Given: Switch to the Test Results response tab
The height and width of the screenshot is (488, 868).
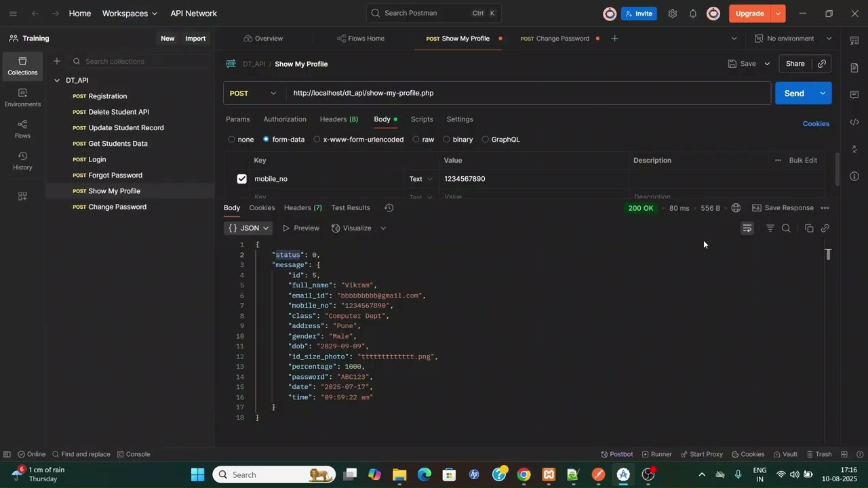Looking at the screenshot, I should [351, 208].
